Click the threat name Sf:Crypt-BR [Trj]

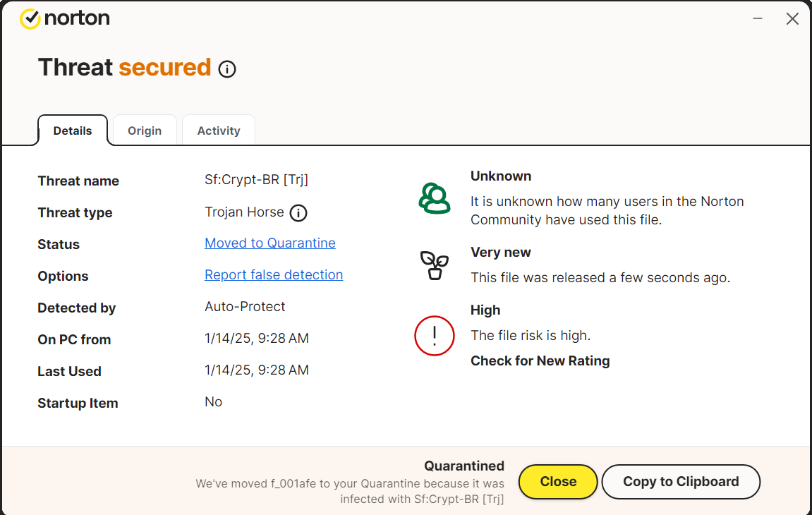[257, 180]
